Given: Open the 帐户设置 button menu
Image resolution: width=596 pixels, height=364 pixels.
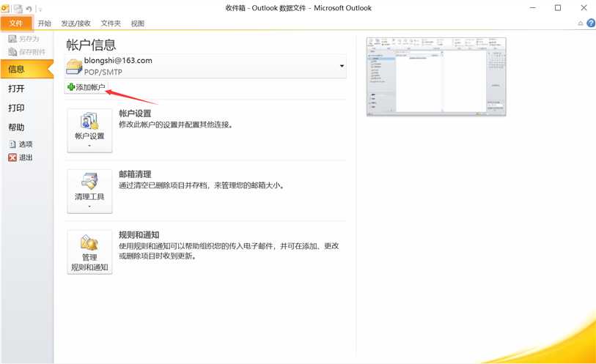Looking at the screenshot, I should pos(89,130).
